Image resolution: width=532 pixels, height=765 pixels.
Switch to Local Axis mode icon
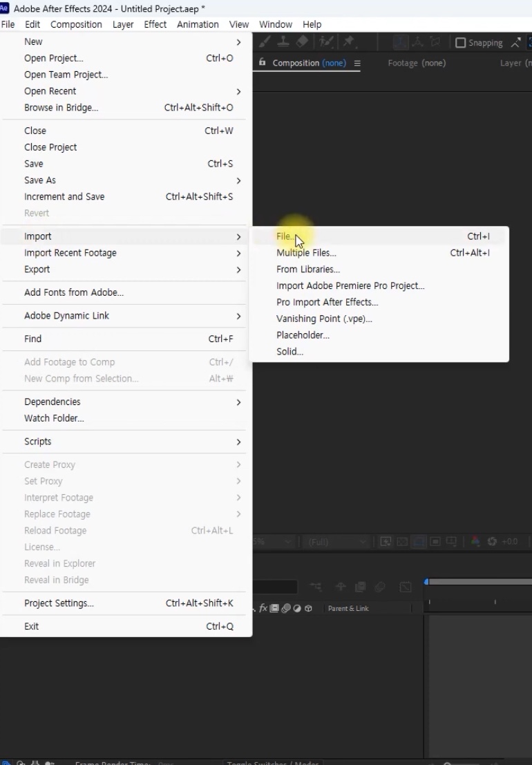pyautogui.click(x=400, y=42)
